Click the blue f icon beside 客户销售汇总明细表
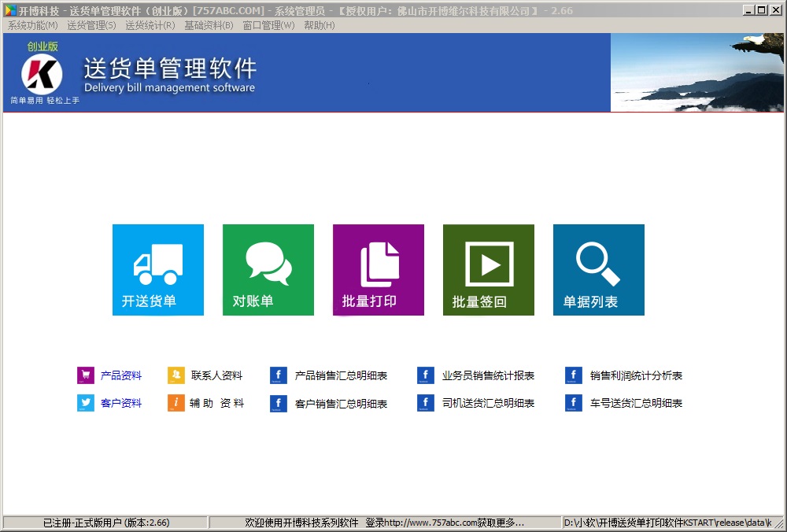The image size is (787, 532). [279, 404]
